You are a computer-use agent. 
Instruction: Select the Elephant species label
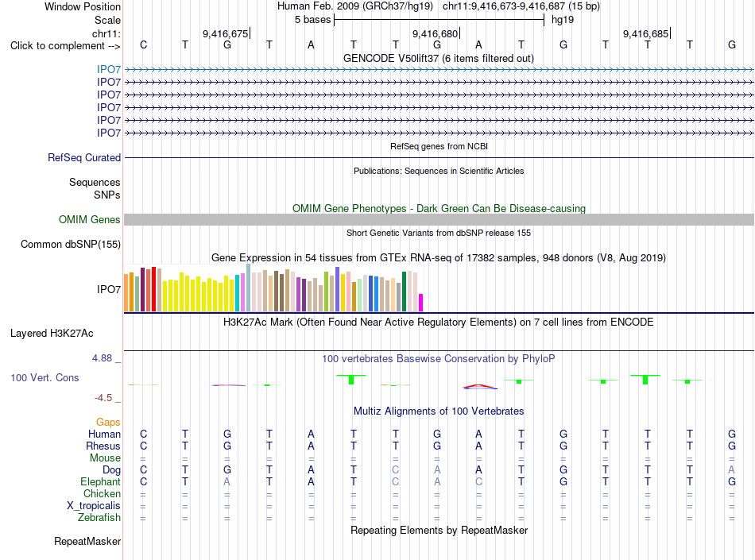tap(101, 481)
